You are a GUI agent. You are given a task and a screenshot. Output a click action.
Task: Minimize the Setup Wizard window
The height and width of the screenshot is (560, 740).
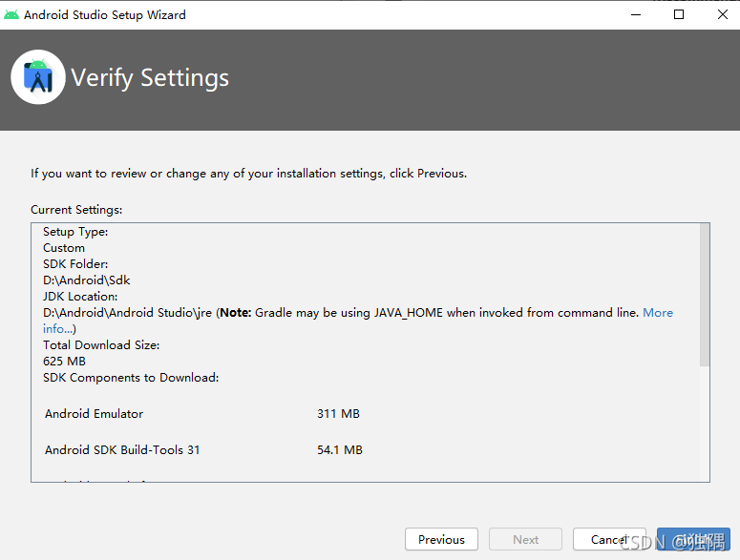(x=636, y=14)
